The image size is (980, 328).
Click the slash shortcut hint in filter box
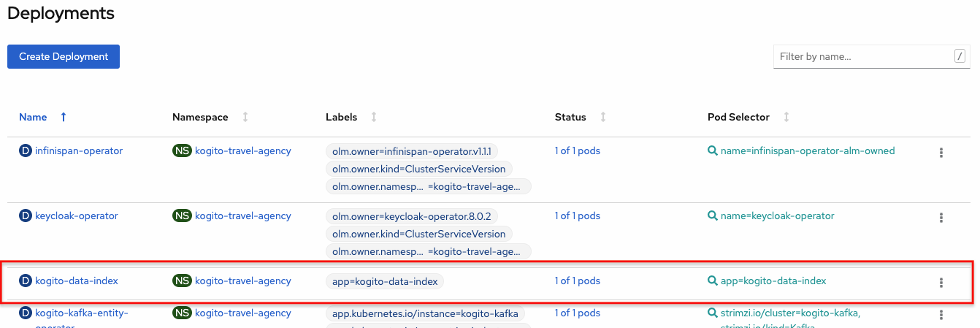coord(960,56)
